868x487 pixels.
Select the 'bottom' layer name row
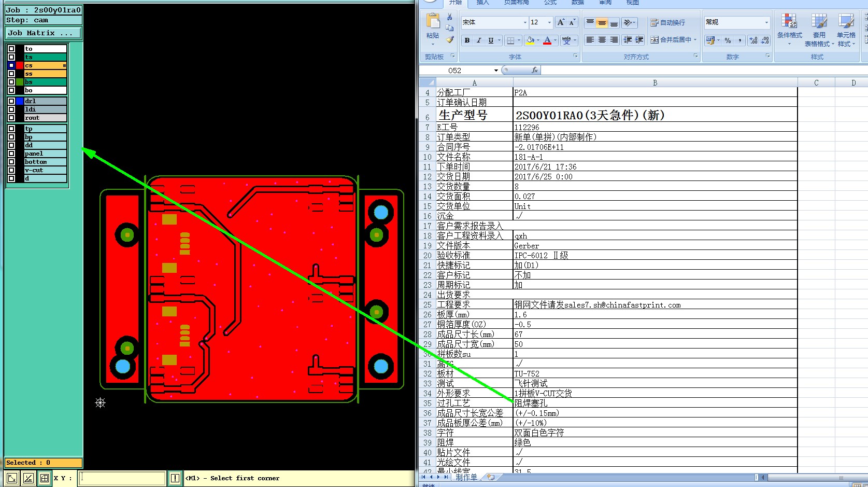46,162
